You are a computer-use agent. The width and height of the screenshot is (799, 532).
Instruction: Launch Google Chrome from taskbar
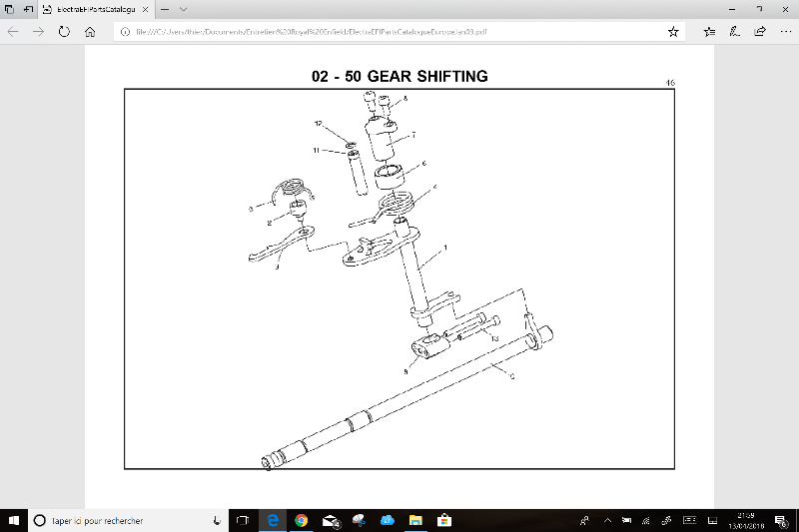tap(302, 520)
